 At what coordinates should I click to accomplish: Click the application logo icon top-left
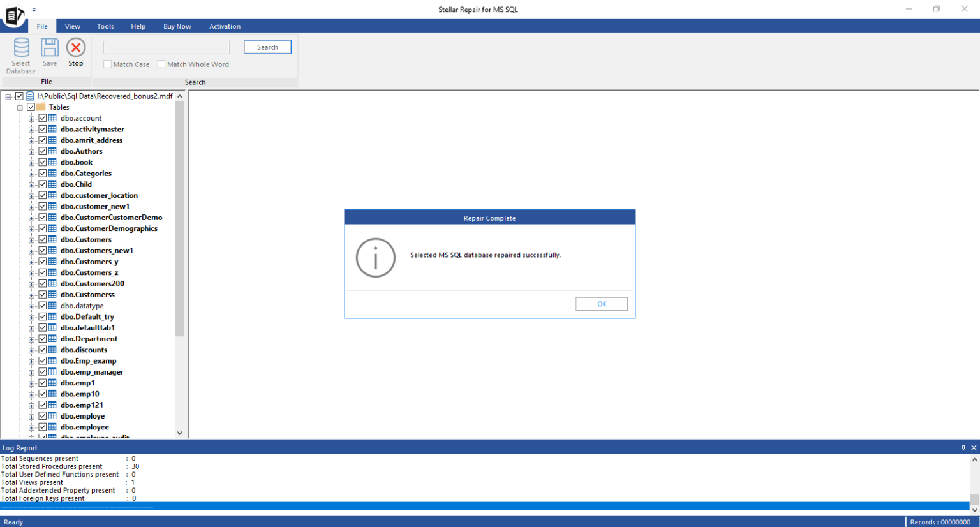tap(13, 14)
